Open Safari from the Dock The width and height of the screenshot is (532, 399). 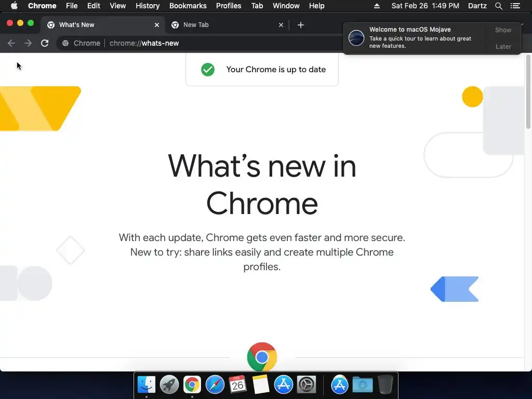coord(215,385)
